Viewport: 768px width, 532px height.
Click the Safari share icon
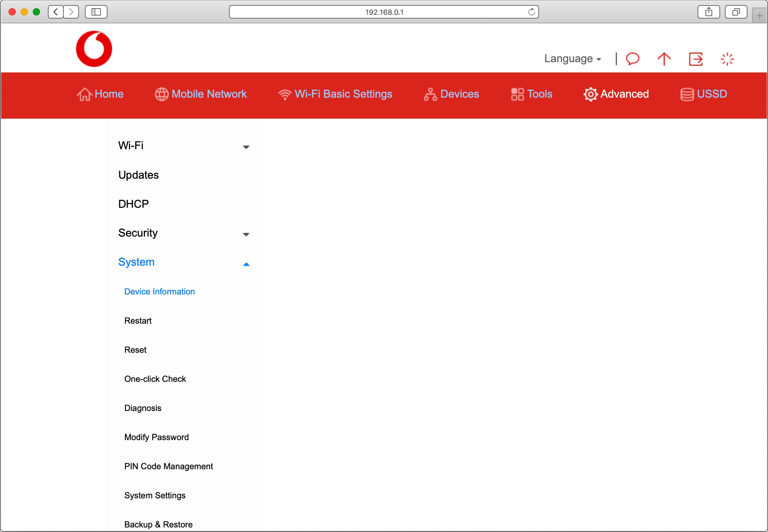click(x=708, y=12)
